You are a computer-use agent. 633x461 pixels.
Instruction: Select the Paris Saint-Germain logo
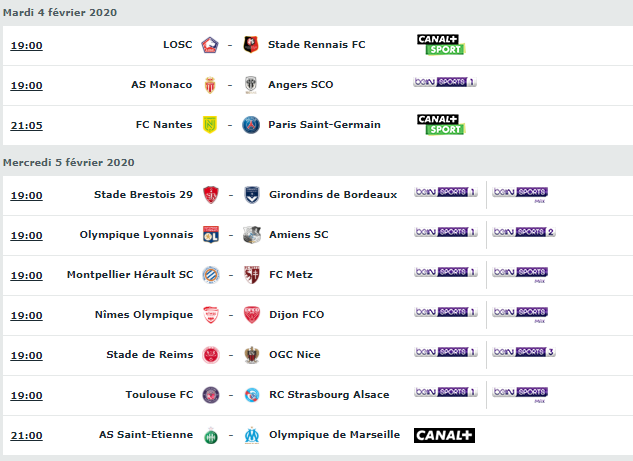point(251,125)
